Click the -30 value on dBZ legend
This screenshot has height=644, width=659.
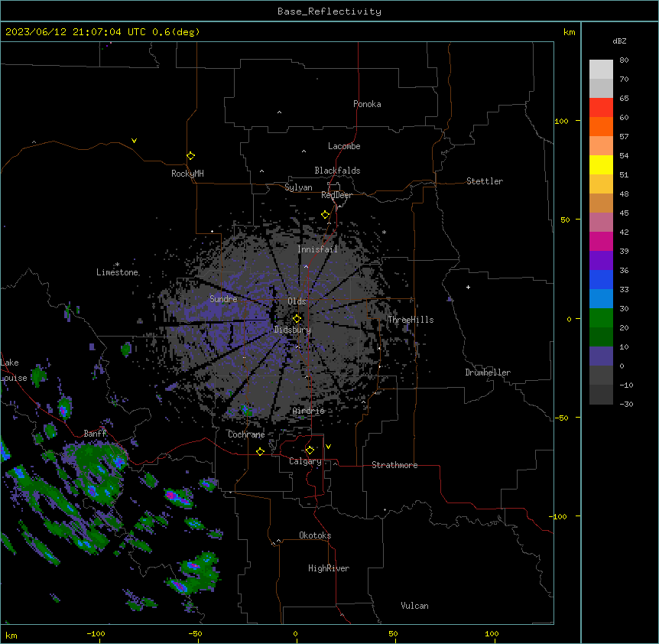pos(626,404)
